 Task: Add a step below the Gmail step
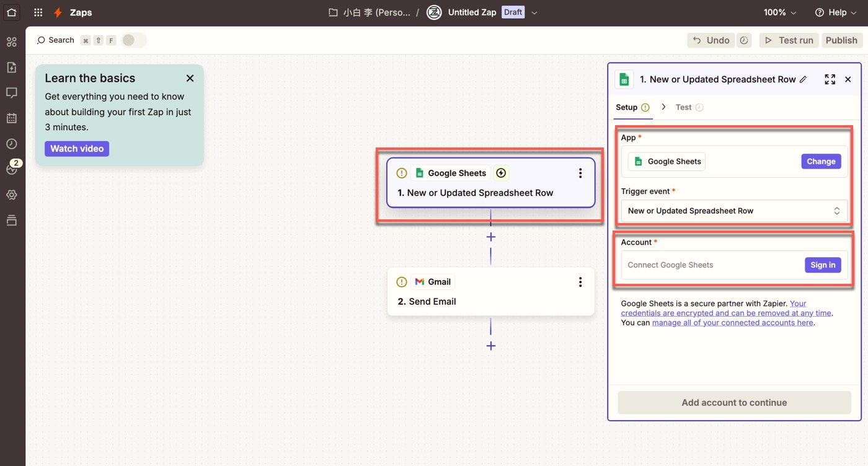[x=491, y=346]
